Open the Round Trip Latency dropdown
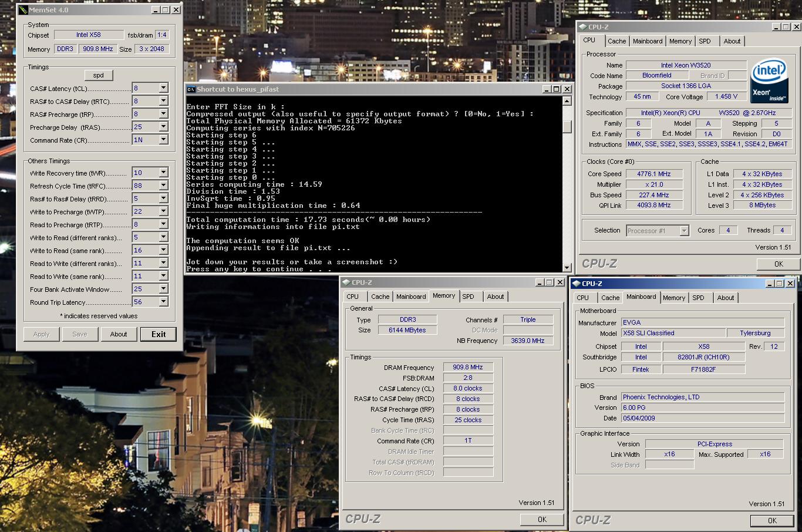The width and height of the screenshot is (802, 532). 163,302
